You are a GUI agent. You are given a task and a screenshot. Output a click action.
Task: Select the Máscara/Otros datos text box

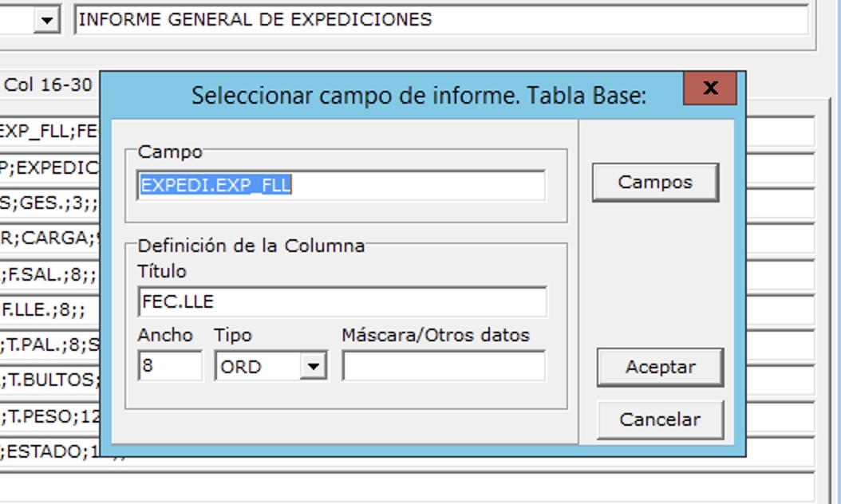(x=444, y=367)
